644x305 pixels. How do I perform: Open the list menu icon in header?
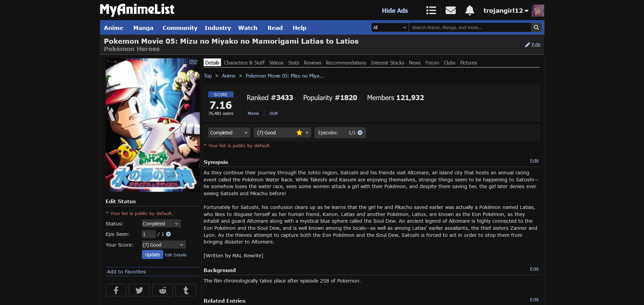click(x=431, y=10)
